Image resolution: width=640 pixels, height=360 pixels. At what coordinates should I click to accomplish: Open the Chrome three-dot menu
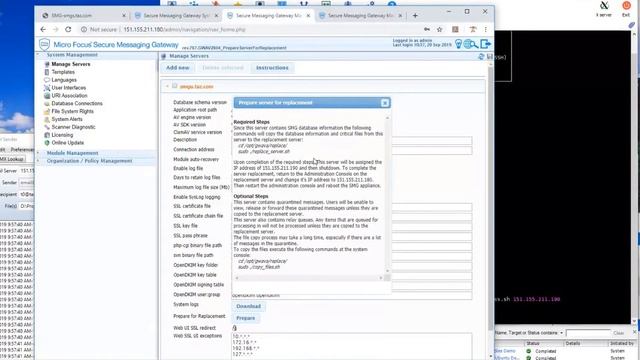tap(486, 29)
